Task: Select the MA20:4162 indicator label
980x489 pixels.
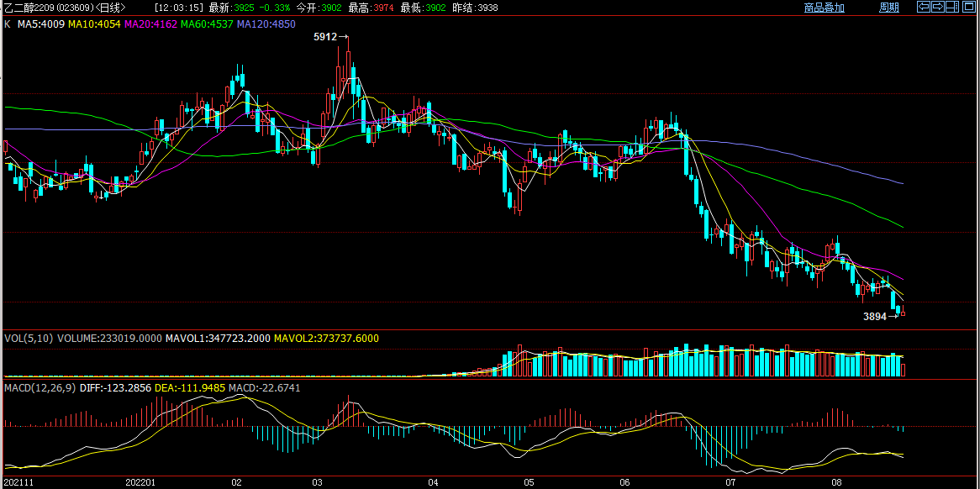Action: click(x=151, y=24)
